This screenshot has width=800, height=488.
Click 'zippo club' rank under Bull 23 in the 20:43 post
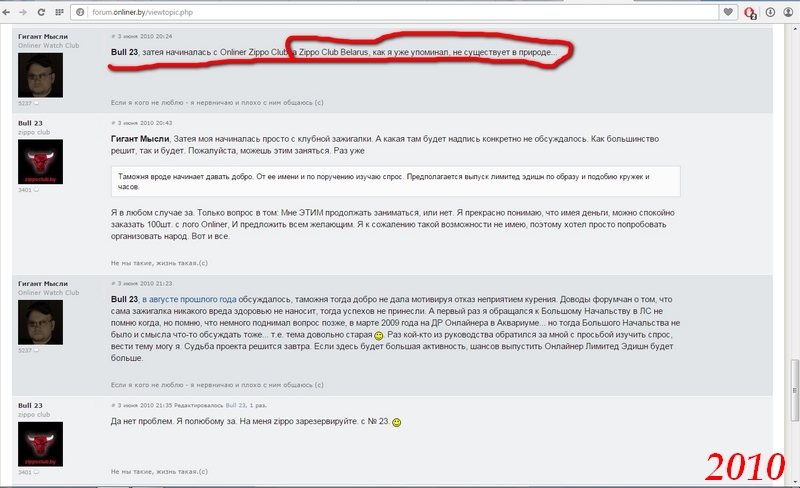(34, 132)
